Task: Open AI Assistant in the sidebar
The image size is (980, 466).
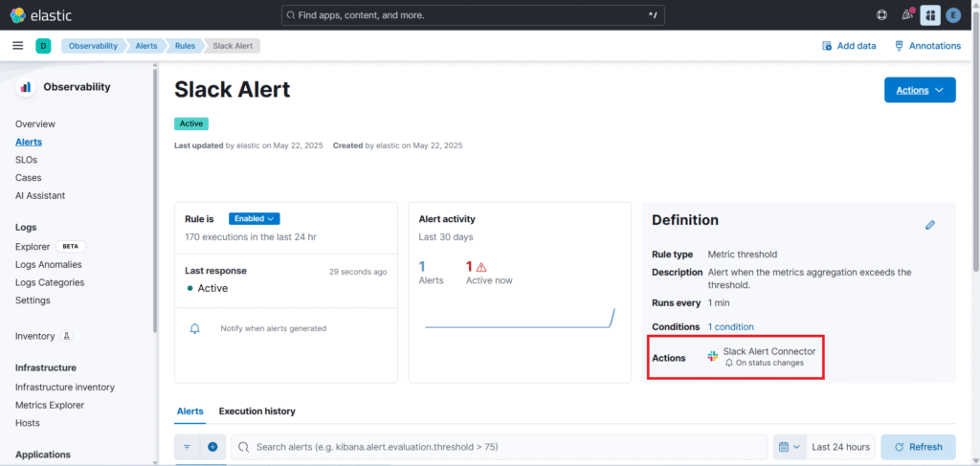Action: (40, 195)
